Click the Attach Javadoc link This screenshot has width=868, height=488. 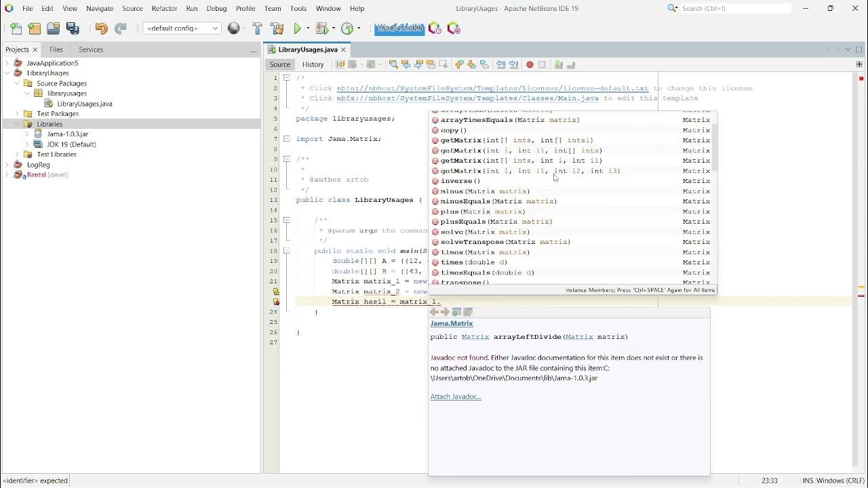[456, 396]
